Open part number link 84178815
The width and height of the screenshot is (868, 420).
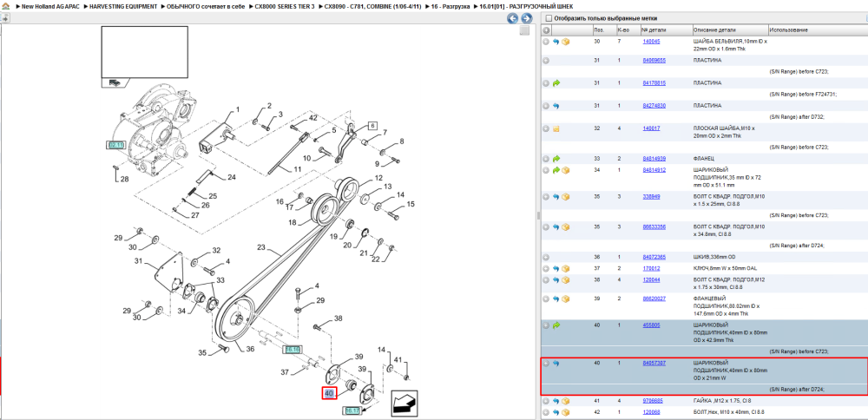[654, 83]
